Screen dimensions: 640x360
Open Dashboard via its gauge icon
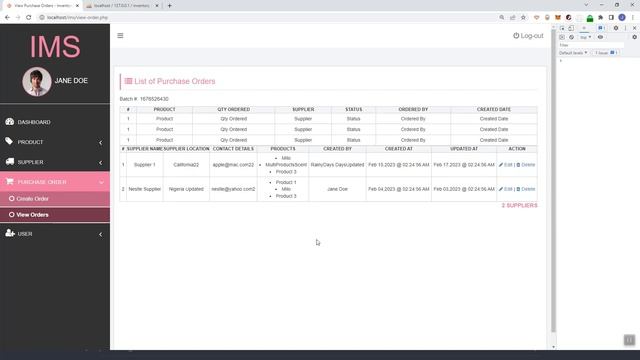pyautogui.click(x=10, y=122)
